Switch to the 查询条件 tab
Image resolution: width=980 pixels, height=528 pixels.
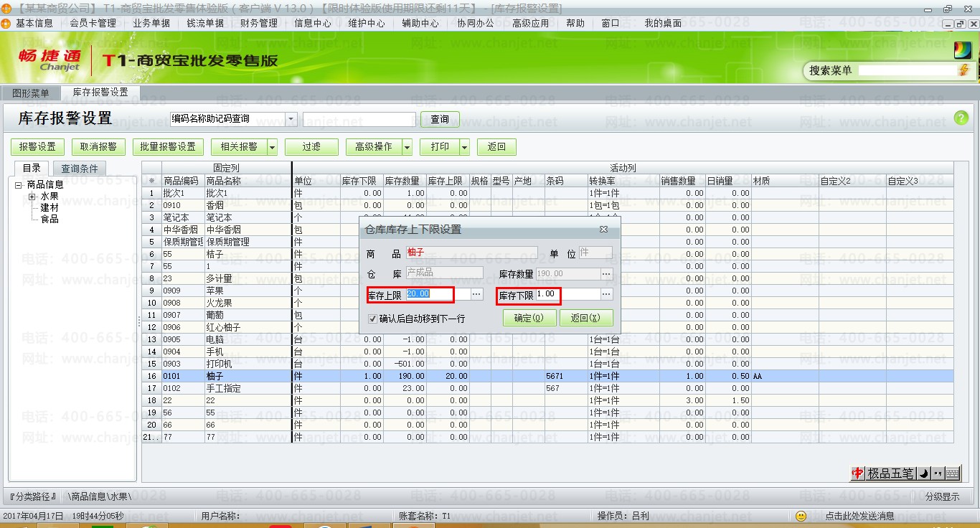coord(80,169)
